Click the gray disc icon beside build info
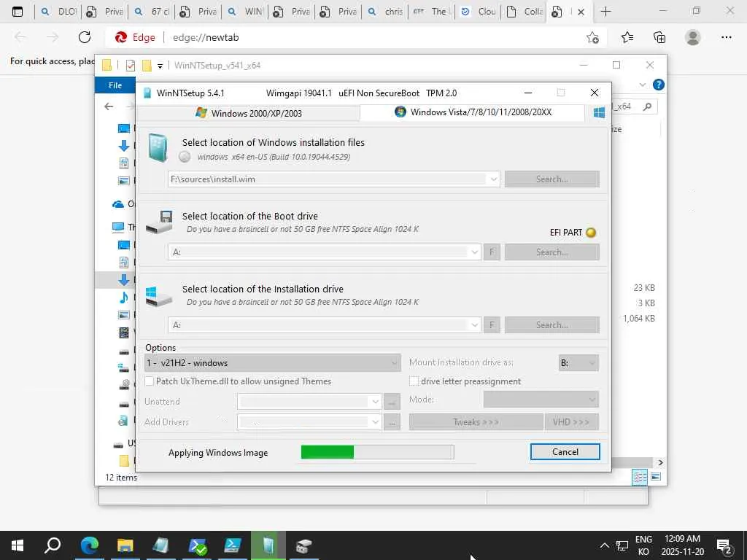 [x=185, y=157]
